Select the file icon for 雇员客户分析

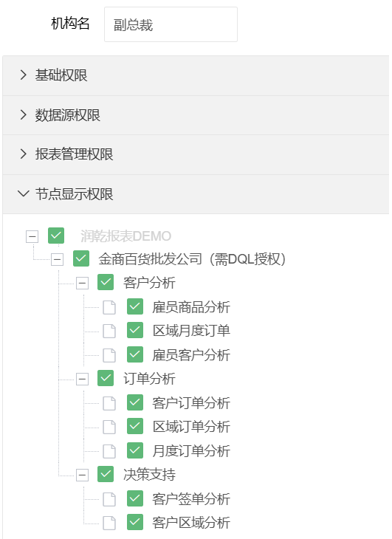109,355
